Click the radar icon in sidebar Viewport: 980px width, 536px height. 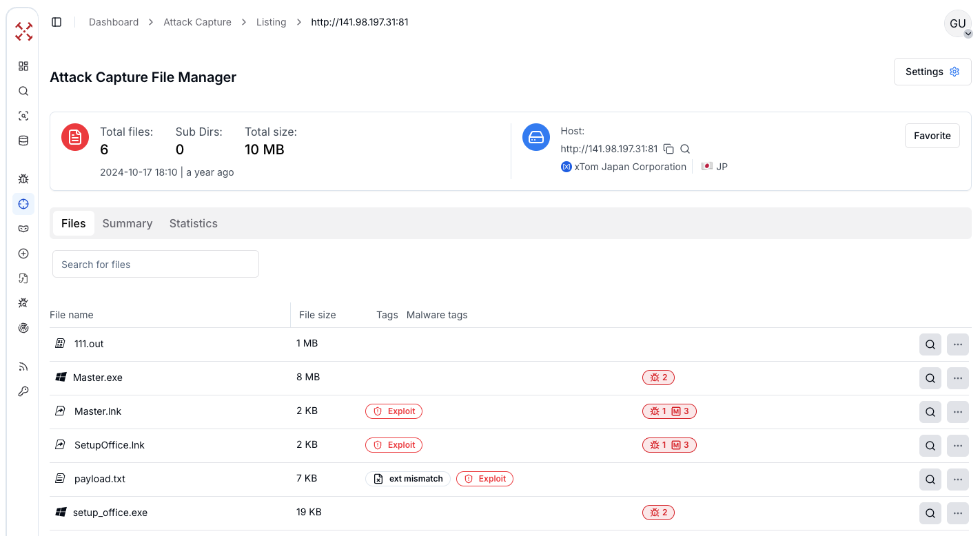pyautogui.click(x=23, y=328)
